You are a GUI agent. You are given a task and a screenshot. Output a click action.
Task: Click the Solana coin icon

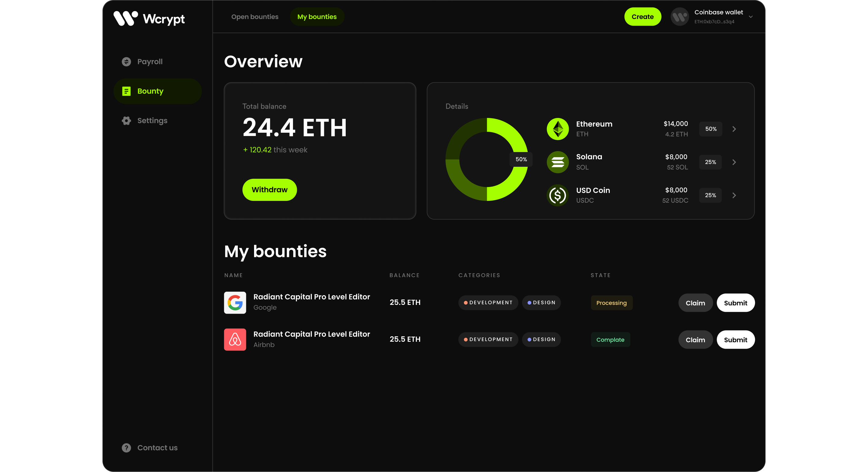pos(558,162)
